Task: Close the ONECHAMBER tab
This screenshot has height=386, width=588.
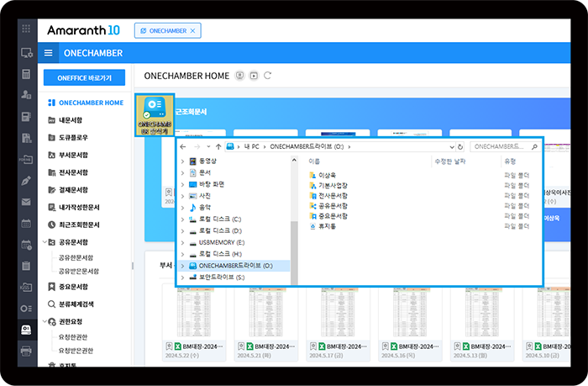Action: click(x=192, y=31)
